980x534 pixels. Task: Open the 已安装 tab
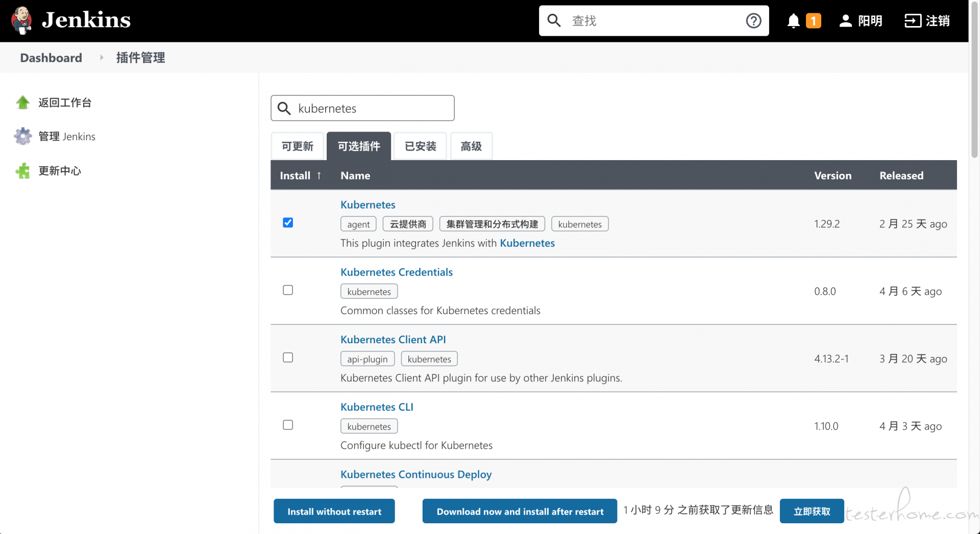[421, 146]
